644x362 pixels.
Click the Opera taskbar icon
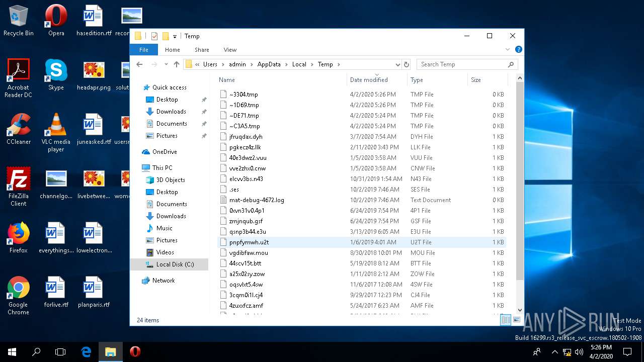[x=135, y=352]
